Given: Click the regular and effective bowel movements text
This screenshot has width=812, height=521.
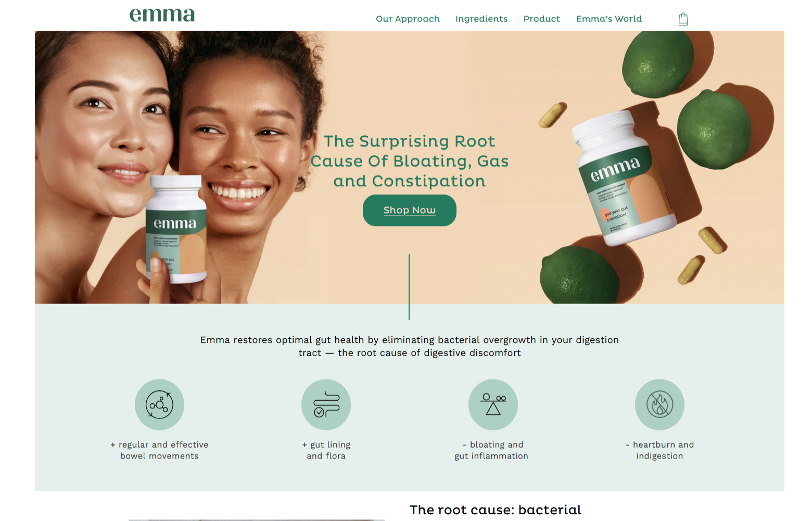Looking at the screenshot, I should [x=159, y=450].
